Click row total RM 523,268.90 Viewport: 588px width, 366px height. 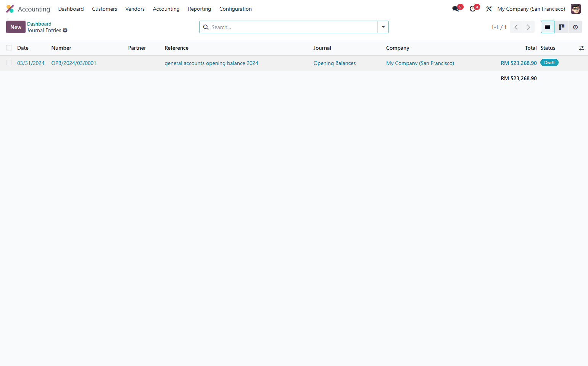[519, 63]
